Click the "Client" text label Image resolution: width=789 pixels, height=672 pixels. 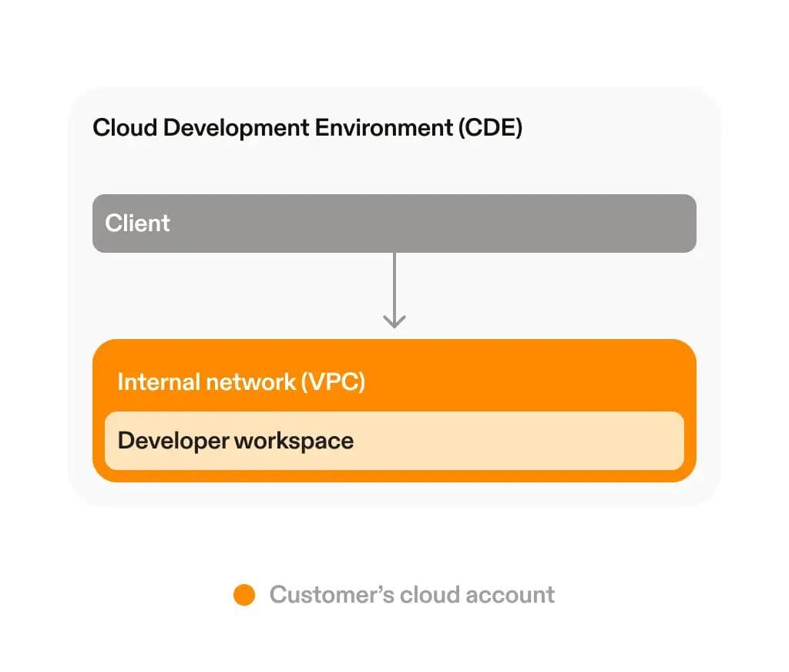(x=137, y=223)
